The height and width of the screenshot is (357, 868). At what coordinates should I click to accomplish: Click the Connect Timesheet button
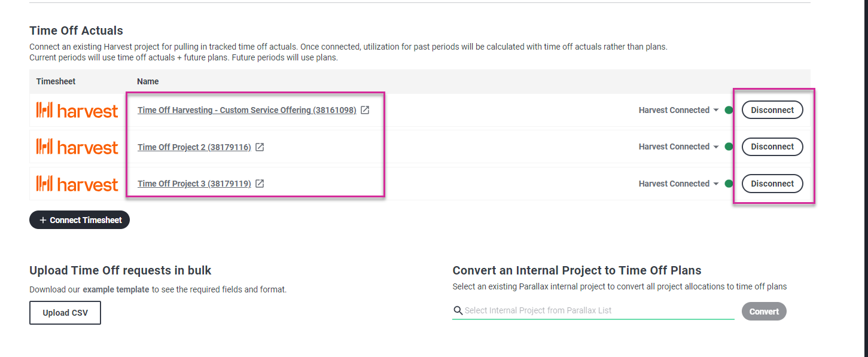80,220
